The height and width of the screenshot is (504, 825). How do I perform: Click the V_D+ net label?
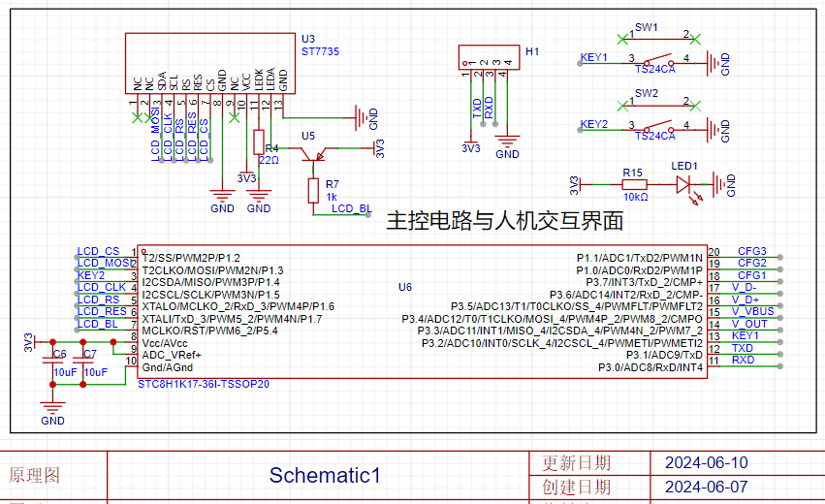[x=746, y=299]
